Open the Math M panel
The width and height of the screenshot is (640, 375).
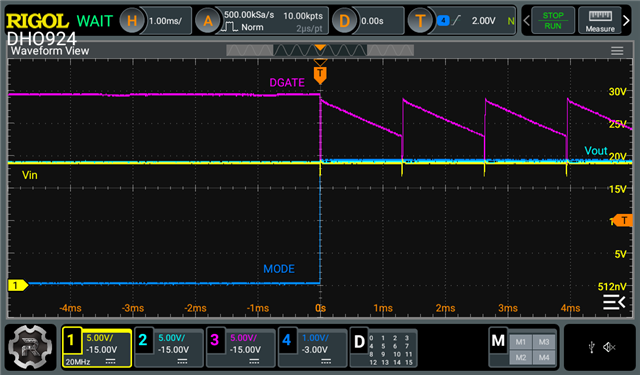coord(498,340)
